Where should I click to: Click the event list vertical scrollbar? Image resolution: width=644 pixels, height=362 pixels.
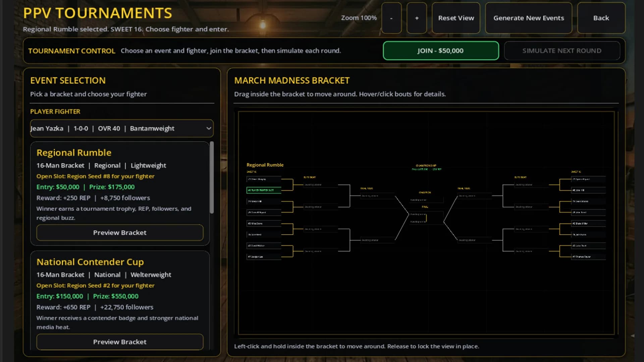click(212, 177)
